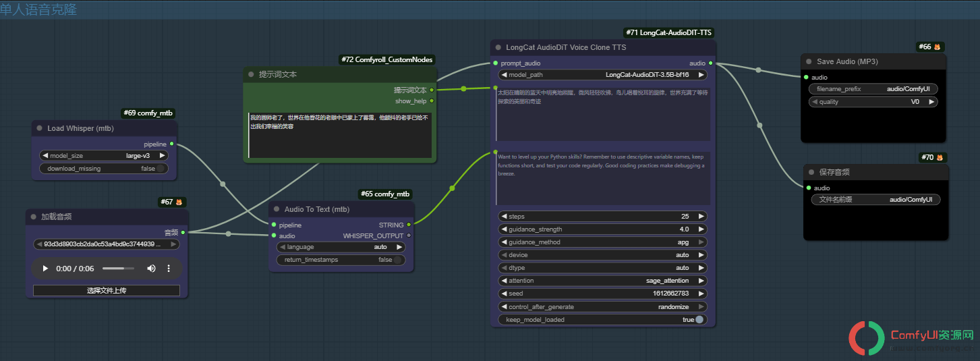Click the pipeline input port on Audio To Text
980x361 pixels.
(273, 225)
